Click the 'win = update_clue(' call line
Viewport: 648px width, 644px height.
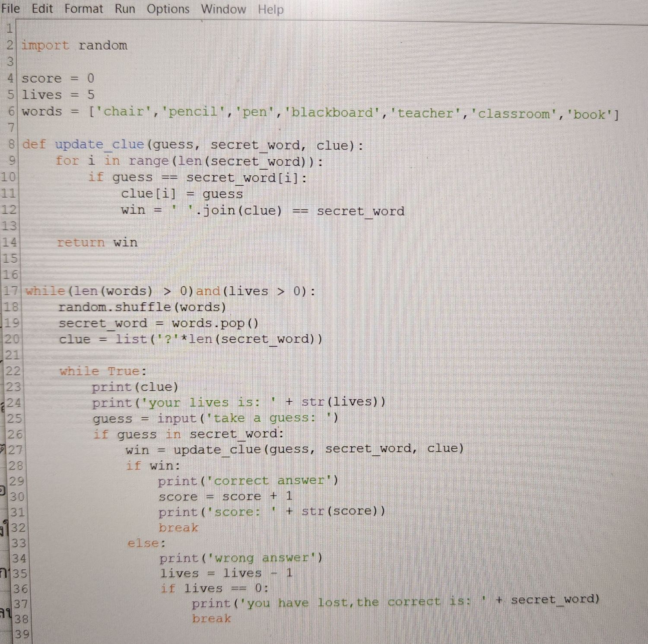(295, 449)
